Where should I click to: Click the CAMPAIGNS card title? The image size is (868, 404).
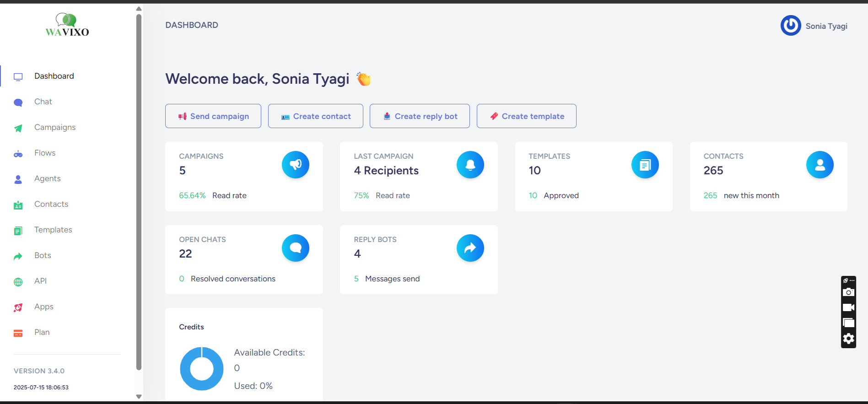coord(201,156)
